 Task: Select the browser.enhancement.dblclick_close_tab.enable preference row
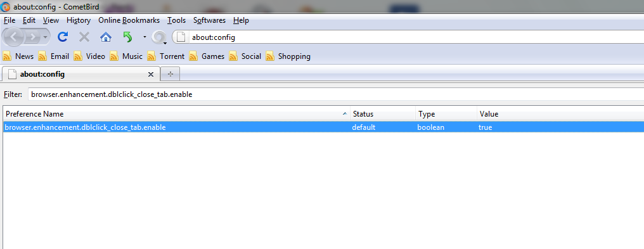click(x=323, y=127)
